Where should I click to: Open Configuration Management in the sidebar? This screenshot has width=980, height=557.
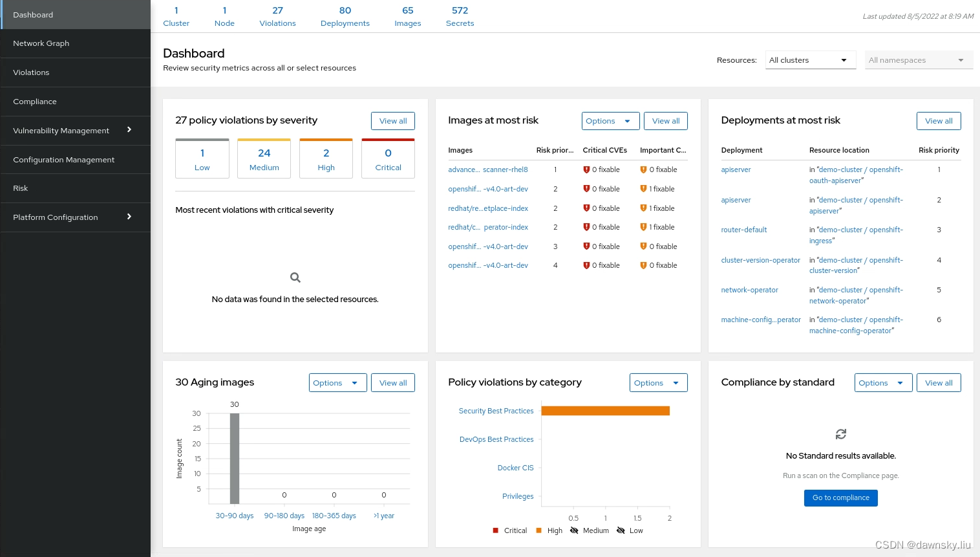click(x=75, y=160)
